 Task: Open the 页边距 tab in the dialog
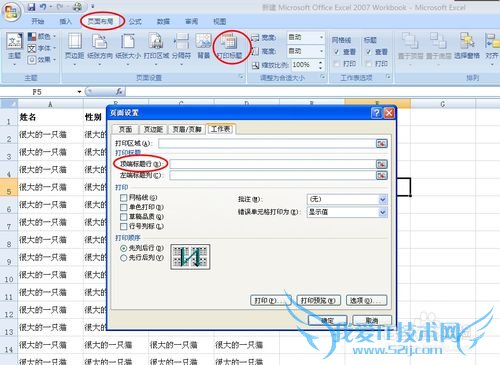point(153,129)
